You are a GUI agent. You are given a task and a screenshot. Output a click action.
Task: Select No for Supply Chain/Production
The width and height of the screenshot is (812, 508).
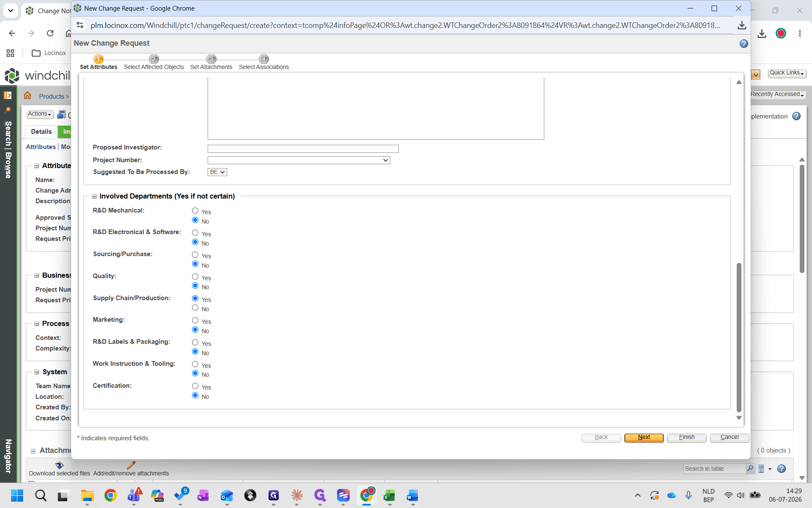pyautogui.click(x=195, y=308)
